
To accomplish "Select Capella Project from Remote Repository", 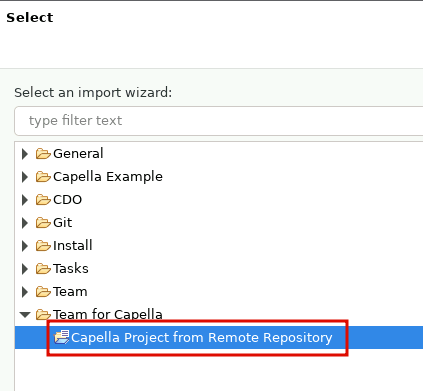I will pos(202,337).
